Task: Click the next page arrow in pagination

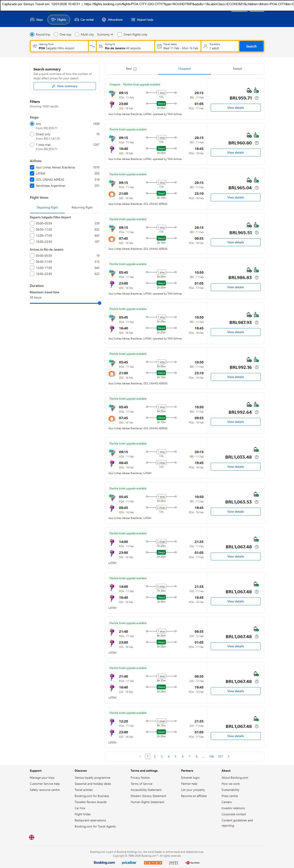Action: (229, 756)
